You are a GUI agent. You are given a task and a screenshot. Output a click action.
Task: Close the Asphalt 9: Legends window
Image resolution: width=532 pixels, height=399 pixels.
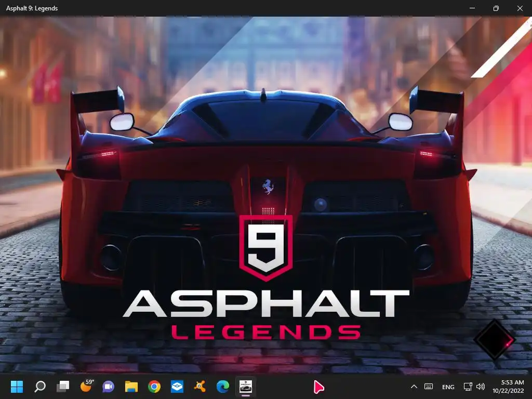click(520, 8)
